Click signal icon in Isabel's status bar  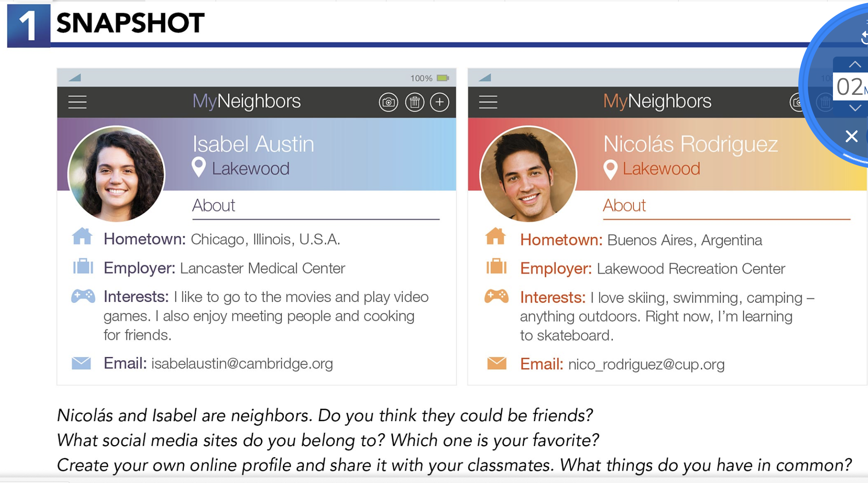pos(75,77)
